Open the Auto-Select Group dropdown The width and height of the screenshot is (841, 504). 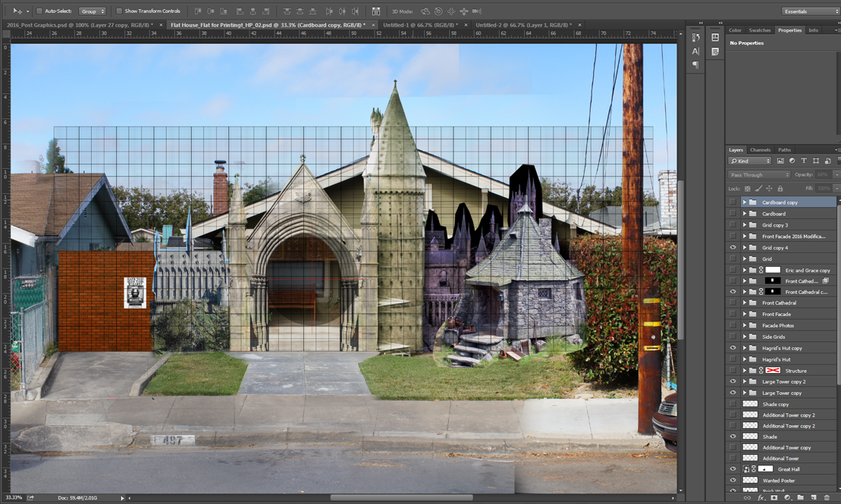tap(93, 11)
